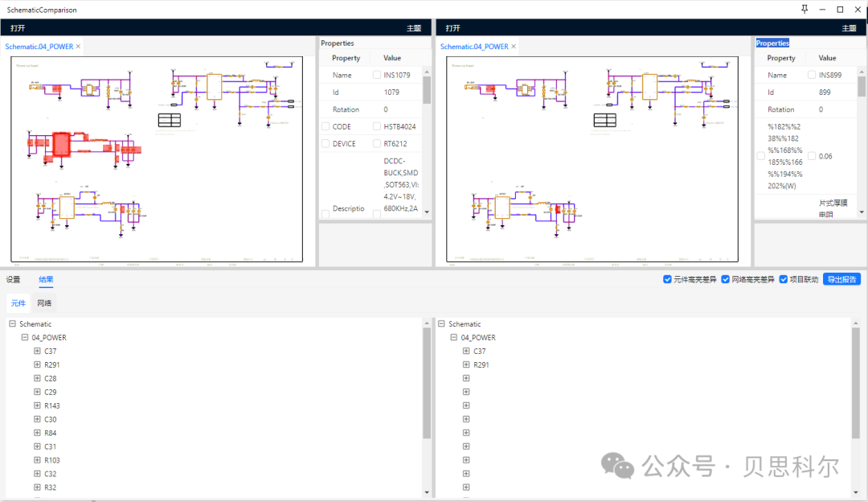Check the box beside HSTB4024 value
The width and height of the screenshot is (868, 502).
pos(377,126)
